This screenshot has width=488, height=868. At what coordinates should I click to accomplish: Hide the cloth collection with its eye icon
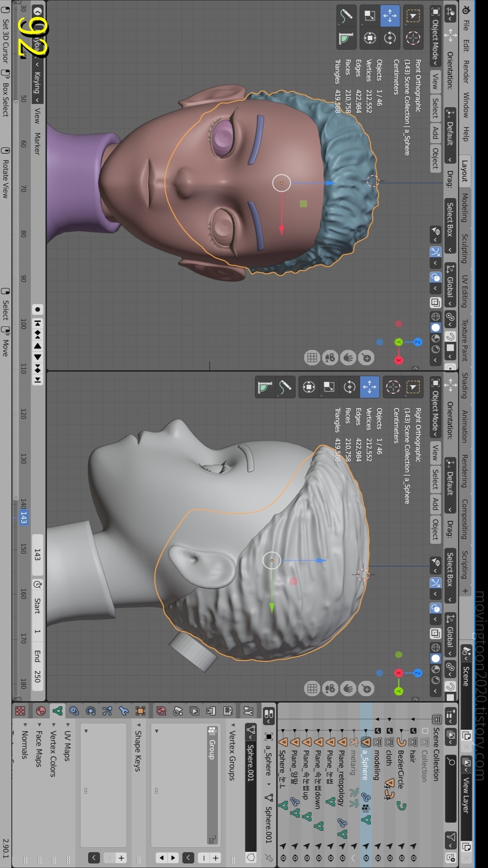click(x=389, y=858)
